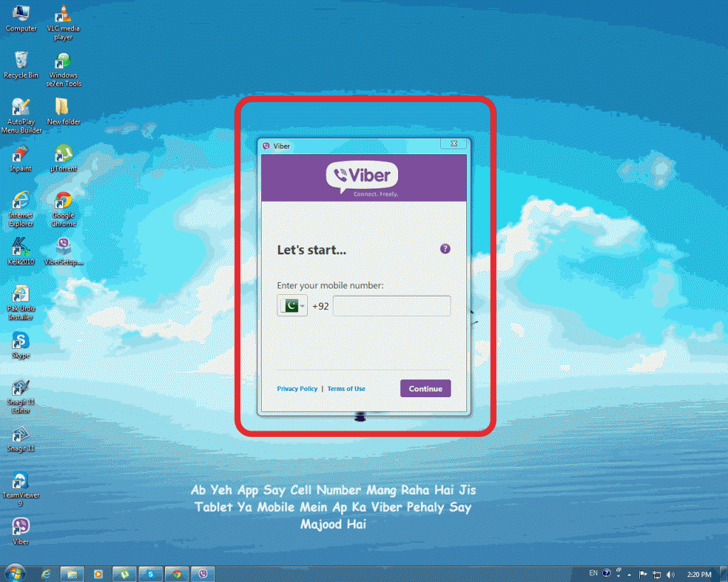Open the Action Center flag icon

point(643,575)
